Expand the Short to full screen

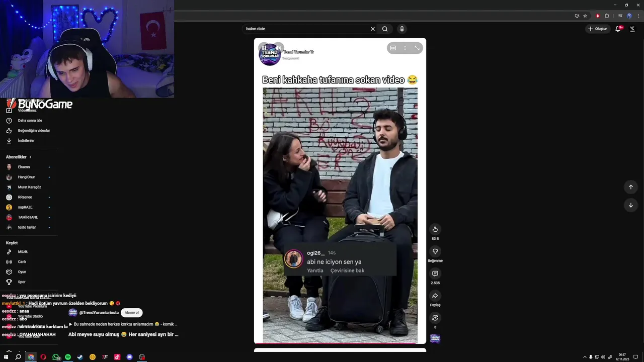point(417,48)
